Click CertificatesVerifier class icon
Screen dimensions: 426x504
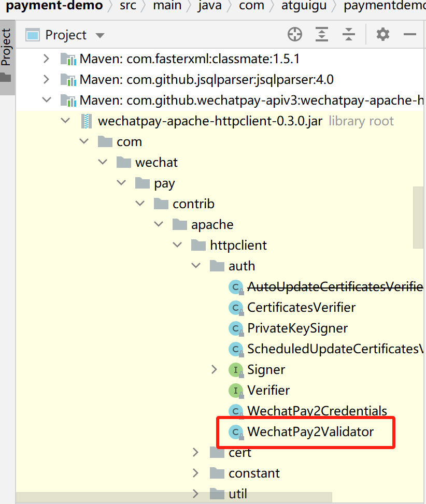(x=236, y=308)
